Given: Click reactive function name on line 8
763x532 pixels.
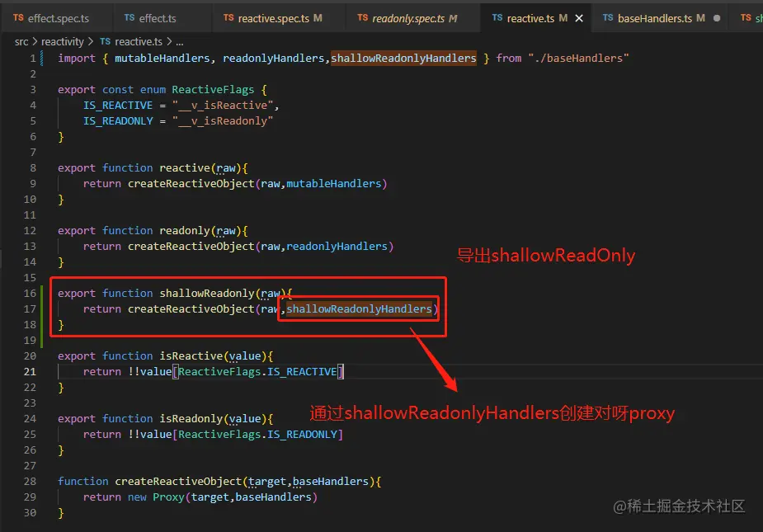Looking at the screenshot, I should click(x=185, y=168).
